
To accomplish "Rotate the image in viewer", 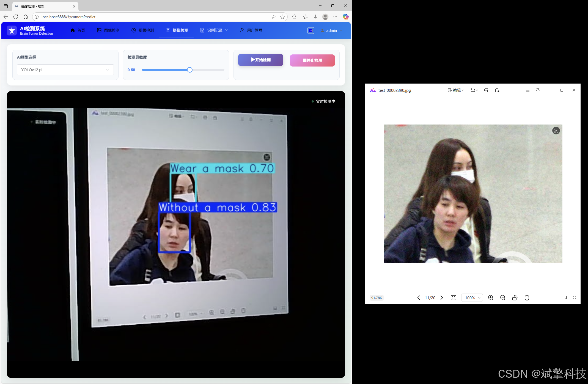I will [515, 298].
